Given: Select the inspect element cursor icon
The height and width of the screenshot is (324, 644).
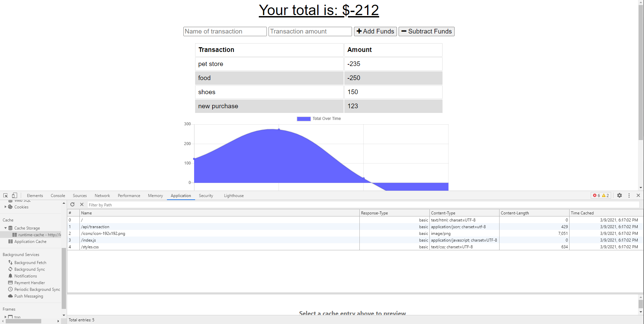Looking at the screenshot, I should point(5,195).
